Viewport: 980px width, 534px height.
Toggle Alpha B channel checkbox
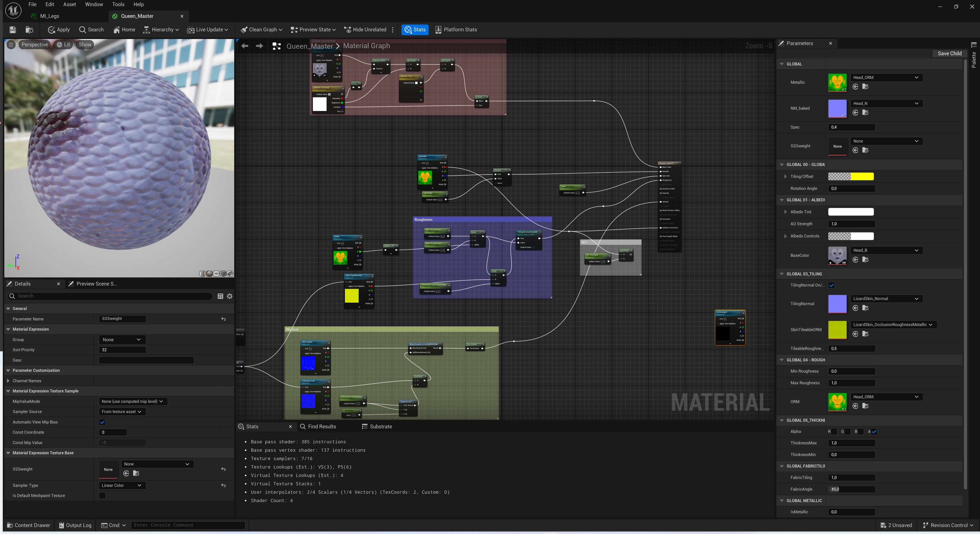click(x=861, y=432)
